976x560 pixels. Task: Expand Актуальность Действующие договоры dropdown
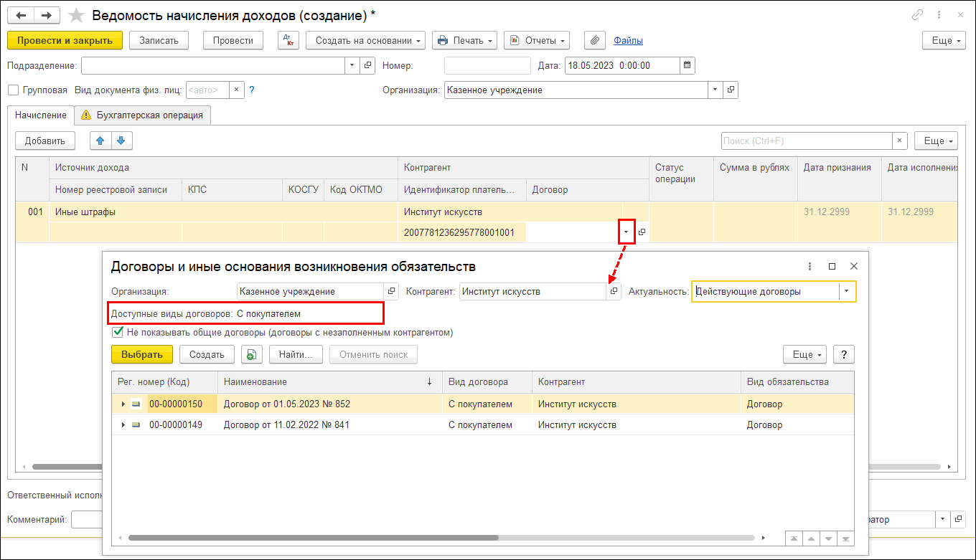[x=847, y=291]
